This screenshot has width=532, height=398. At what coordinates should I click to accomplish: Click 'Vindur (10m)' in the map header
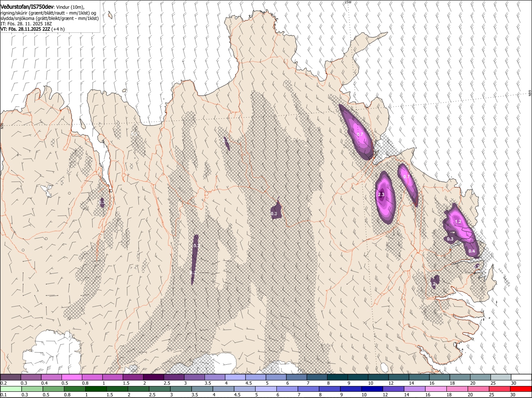(70, 7)
